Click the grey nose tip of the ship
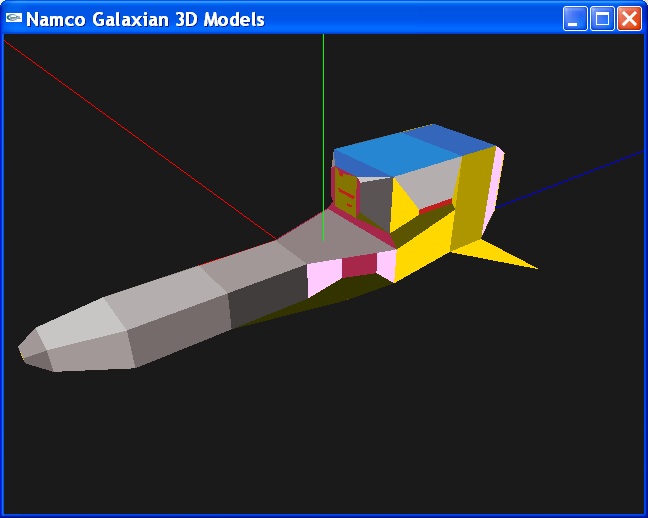The image size is (648, 518). pyautogui.click(x=35, y=349)
